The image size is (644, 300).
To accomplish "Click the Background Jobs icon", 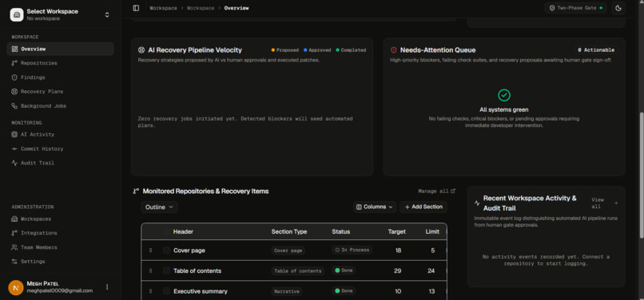I will click(x=14, y=106).
